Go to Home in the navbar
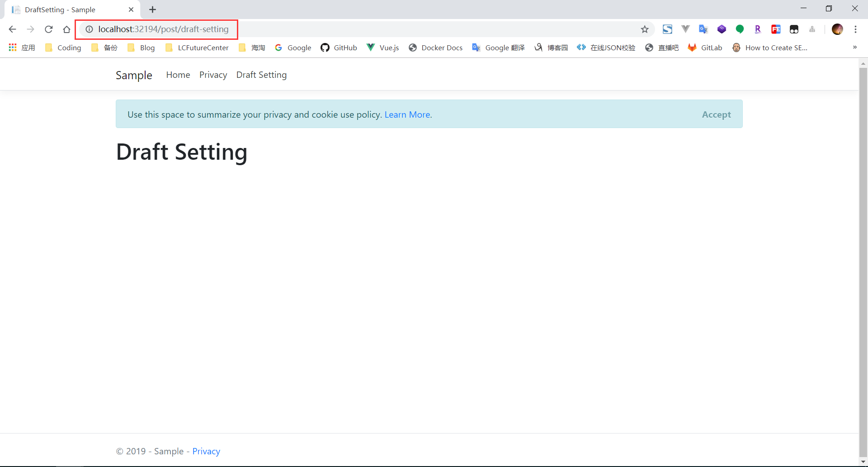Viewport: 868px width, 467px height. point(178,75)
